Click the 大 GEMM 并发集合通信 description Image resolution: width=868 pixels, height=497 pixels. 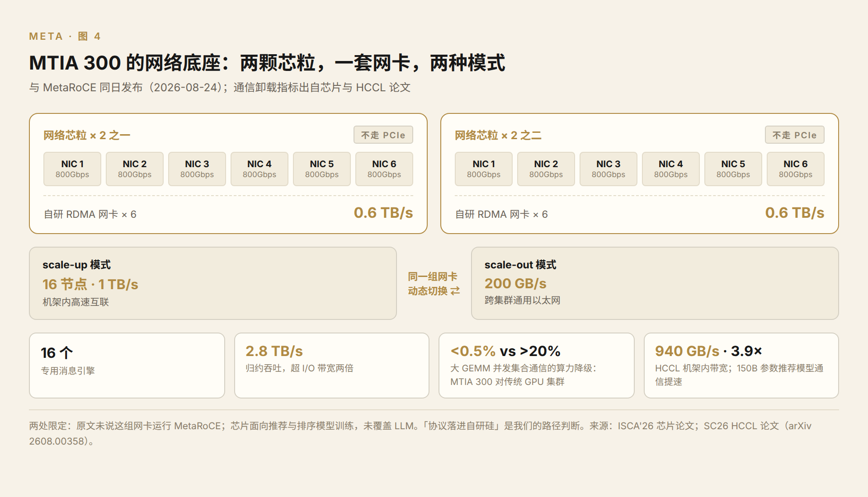[524, 375]
